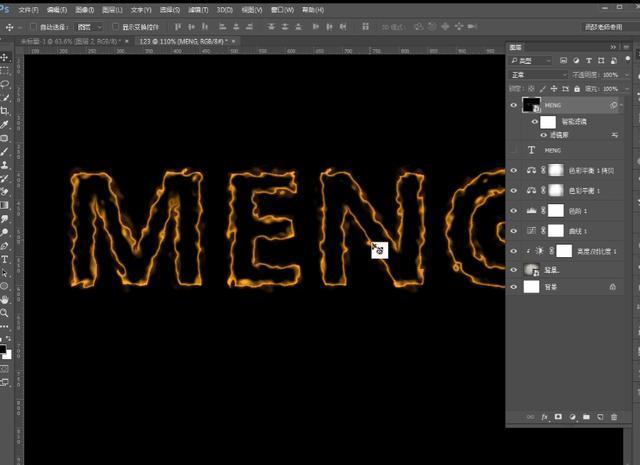Screen dimensions: 640x465
Task: Click the smart object filter icon
Action: coord(613,60)
